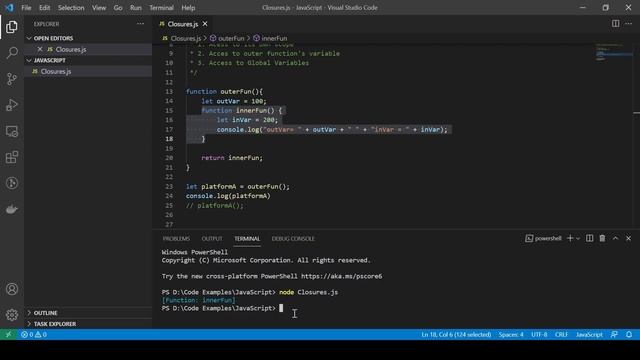Click the Explorer more actions ellipsis
Screen dimensions: 640x360
point(140,24)
